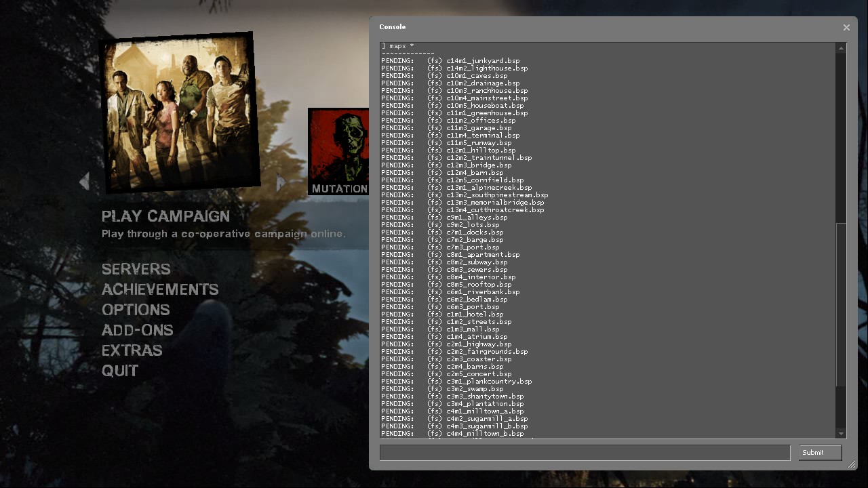The width and height of the screenshot is (868, 488).
Task: Click the c7m1_docks.bsp line
Action: click(442, 232)
